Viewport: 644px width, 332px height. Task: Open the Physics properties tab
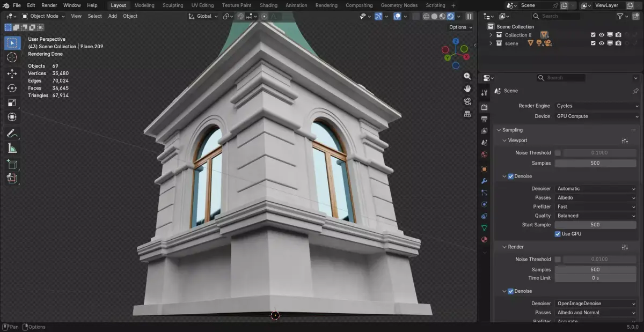point(484,204)
